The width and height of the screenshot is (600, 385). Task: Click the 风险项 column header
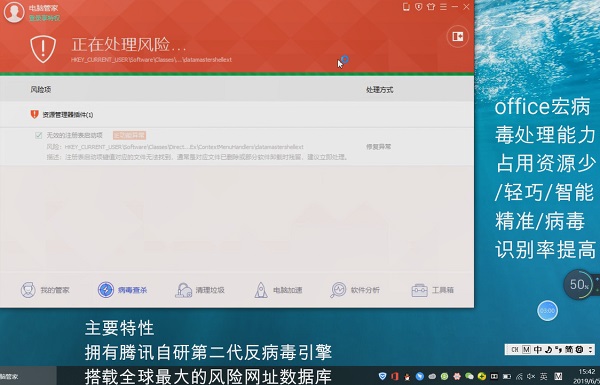pyautogui.click(x=41, y=90)
